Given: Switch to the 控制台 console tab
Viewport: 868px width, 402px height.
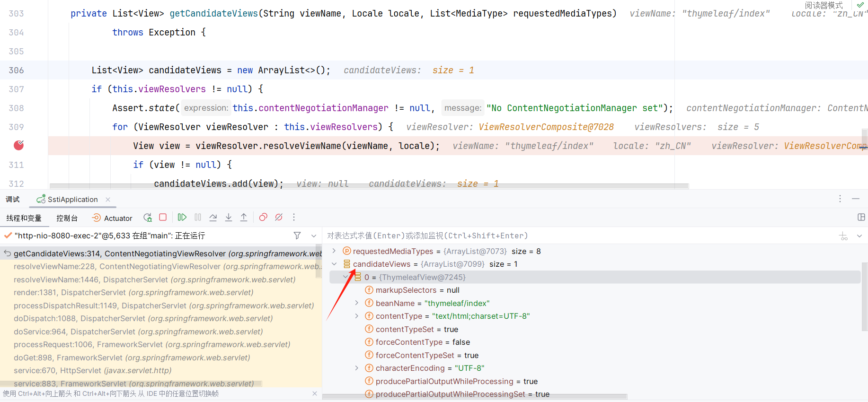Looking at the screenshot, I should point(67,218).
